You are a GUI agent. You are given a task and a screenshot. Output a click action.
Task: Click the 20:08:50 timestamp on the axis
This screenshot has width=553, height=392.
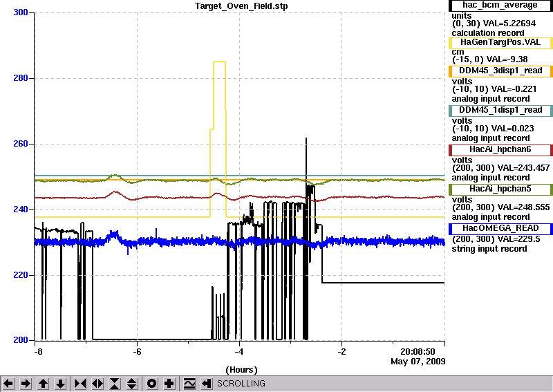418,352
